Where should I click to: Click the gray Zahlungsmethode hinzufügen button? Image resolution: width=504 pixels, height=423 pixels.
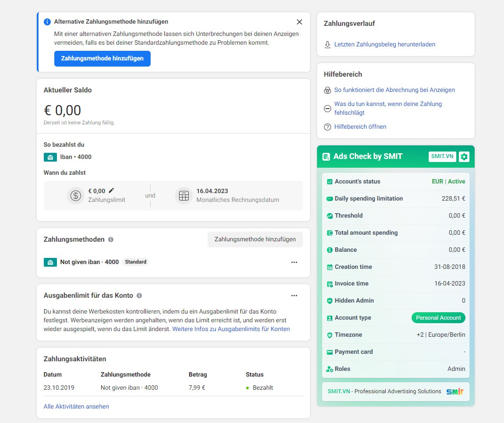tap(255, 240)
